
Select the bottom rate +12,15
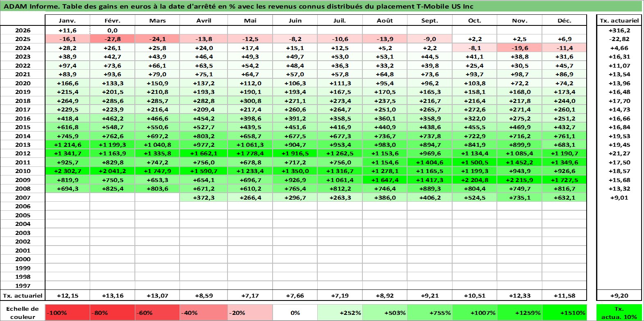point(67,296)
